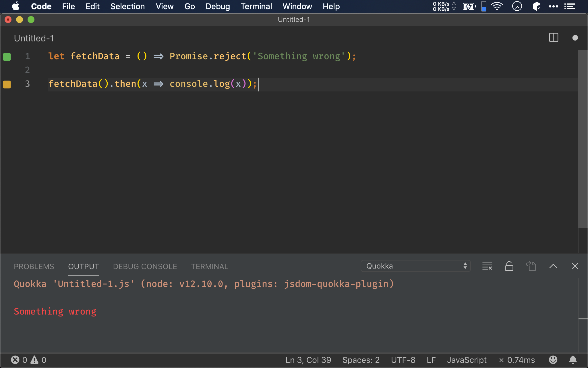Click the feedback smiley icon
588x368 pixels.
[x=553, y=360]
